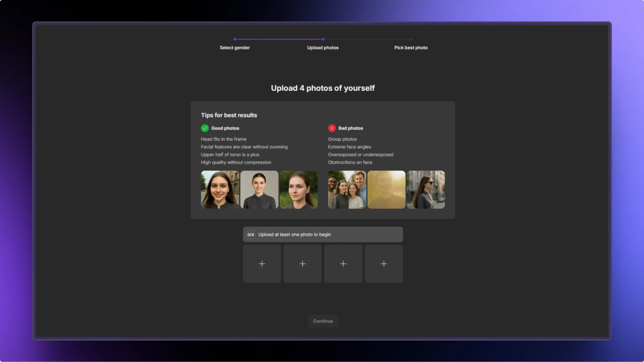Open the good example photo with green background
This screenshot has width=644, height=362.
tap(299, 190)
